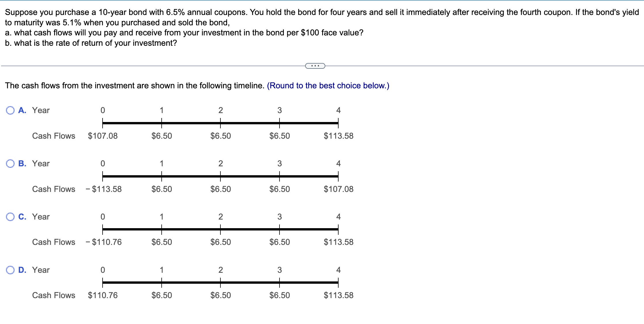Click the $6.50 at year 1 option A
Screen dimensions: 644x324
pyautogui.click(x=162, y=136)
